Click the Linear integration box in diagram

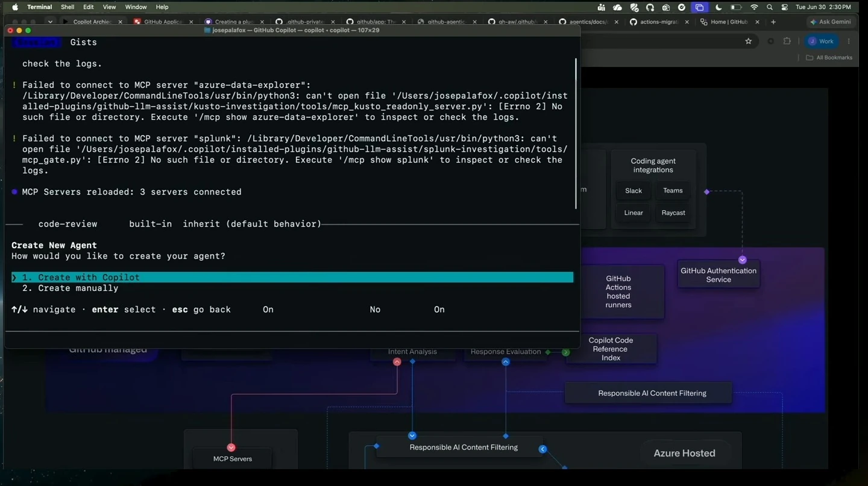pyautogui.click(x=633, y=213)
